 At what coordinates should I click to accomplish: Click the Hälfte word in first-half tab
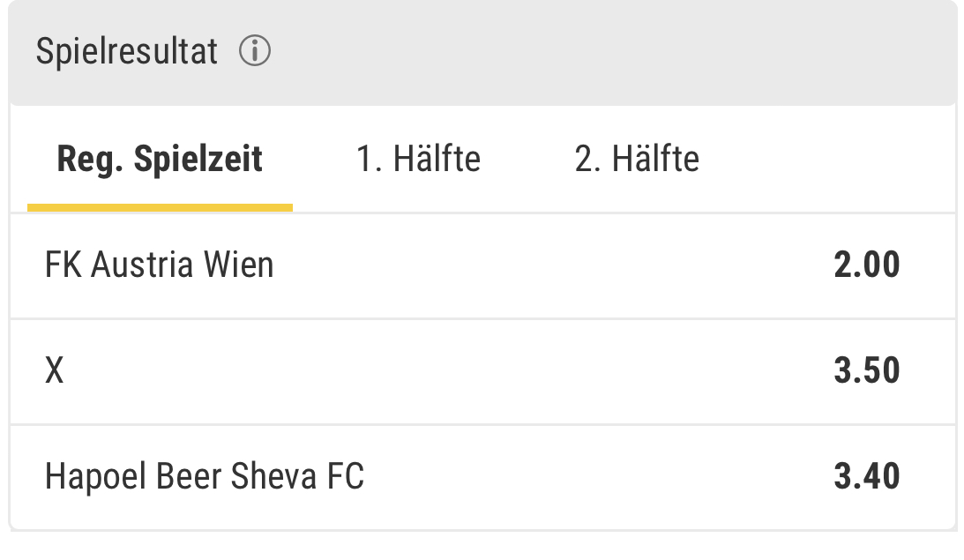[x=437, y=160]
